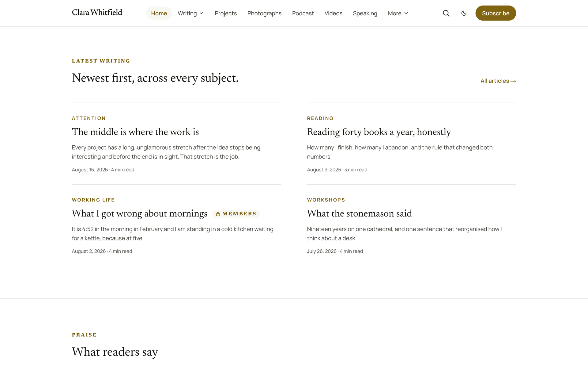
Task: Follow the All articles link
Action: (498, 81)
